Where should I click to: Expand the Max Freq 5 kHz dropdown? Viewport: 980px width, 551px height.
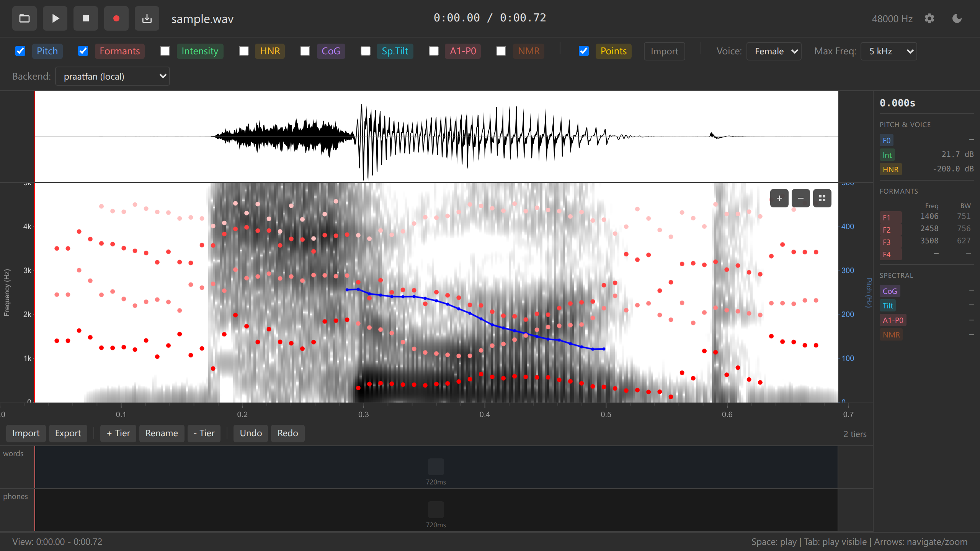coord(889,51)
